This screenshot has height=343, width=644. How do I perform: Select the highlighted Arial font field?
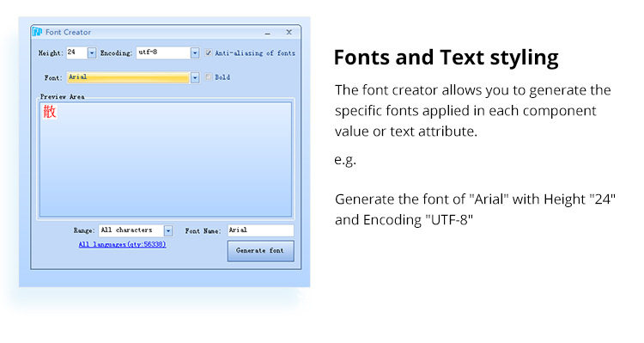tap(128, 77)
